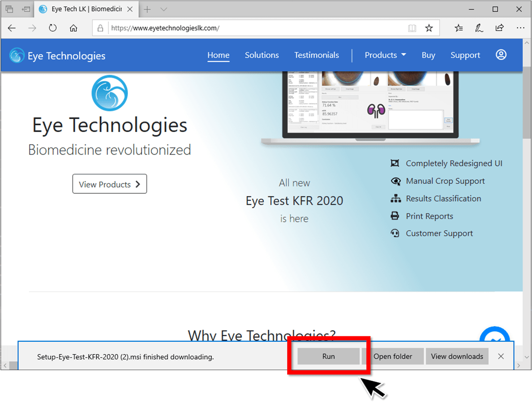532x408 pixels.
Task: Click the 'Results Classification' text
Action: tap(443, 198)
